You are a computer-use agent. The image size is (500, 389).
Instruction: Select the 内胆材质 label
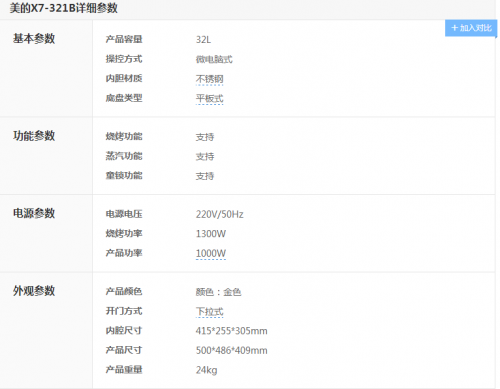[x=124, y=78]
